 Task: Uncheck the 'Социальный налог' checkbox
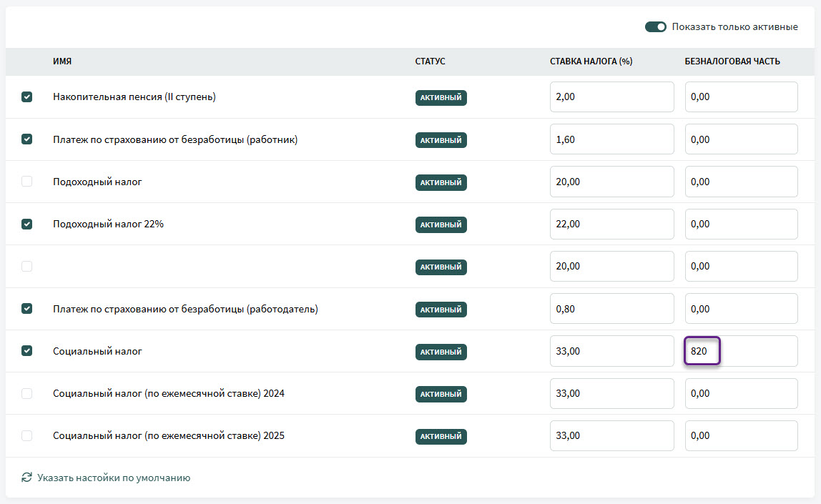[27, 351]
